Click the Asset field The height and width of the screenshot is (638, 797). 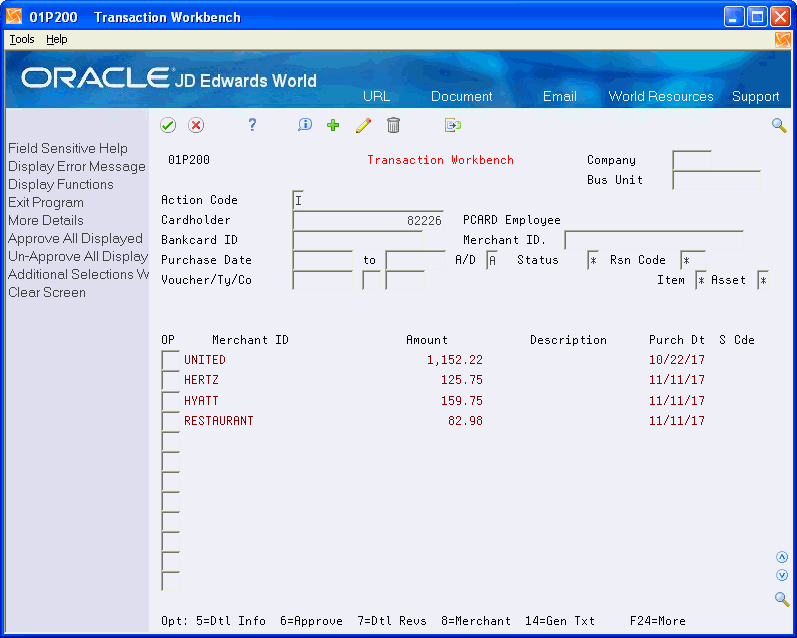coord(762,280)
